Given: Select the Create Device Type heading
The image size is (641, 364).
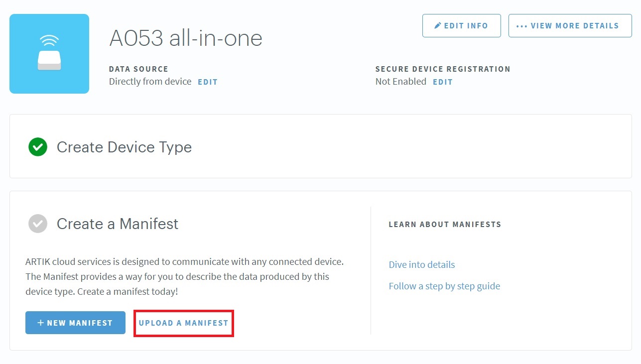Looking at the screenshot, I should tap(124, 147).
